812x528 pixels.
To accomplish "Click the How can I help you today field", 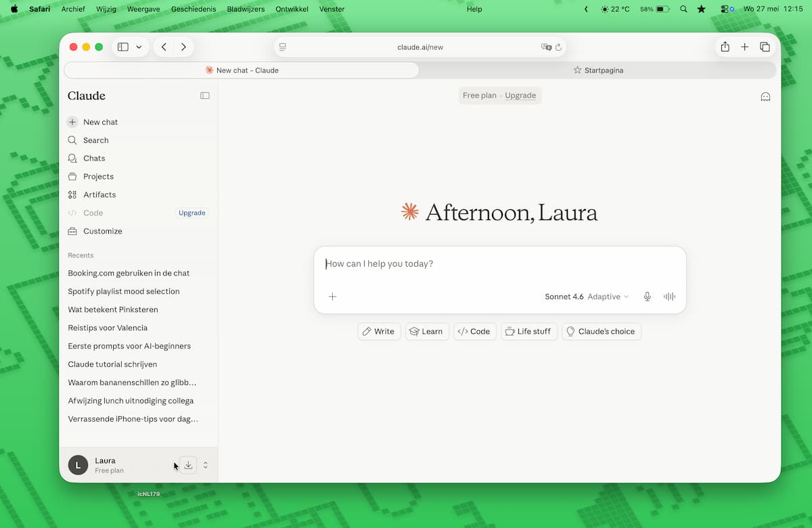I will point(499,263).
